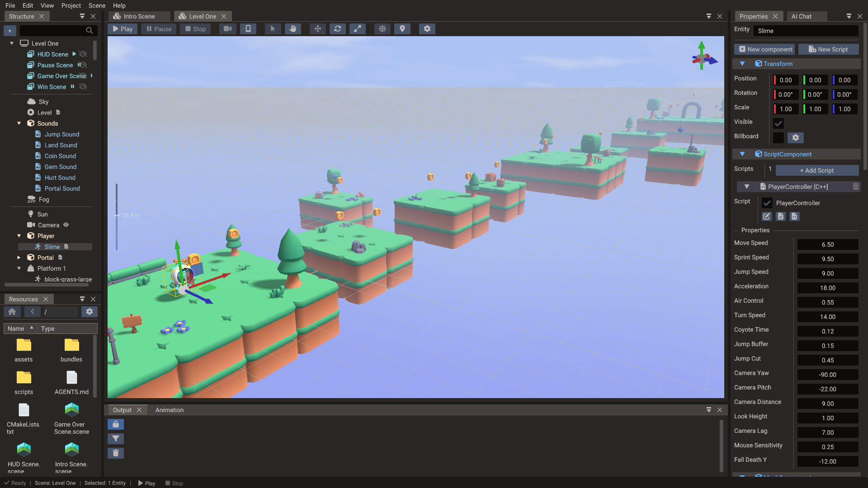Toggle the Visible checkbox
868x488 pixels.
pyautogui.click(x=778, y=123)
